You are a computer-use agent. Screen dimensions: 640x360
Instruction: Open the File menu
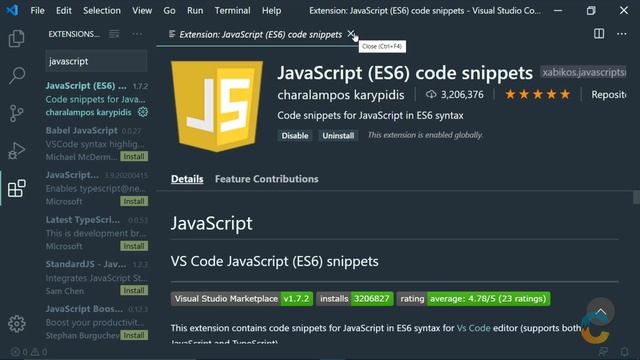tap(37, 11)
